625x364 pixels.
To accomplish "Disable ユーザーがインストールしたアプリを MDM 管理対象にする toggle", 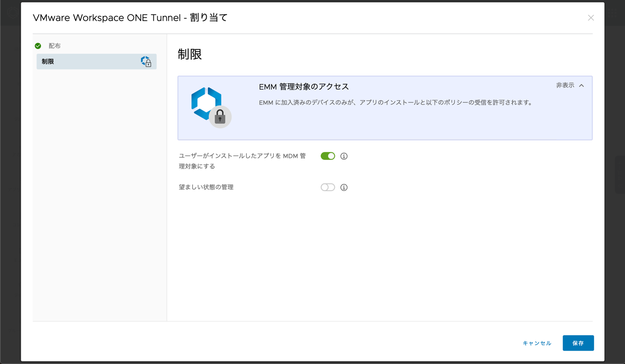I will 328,156.
